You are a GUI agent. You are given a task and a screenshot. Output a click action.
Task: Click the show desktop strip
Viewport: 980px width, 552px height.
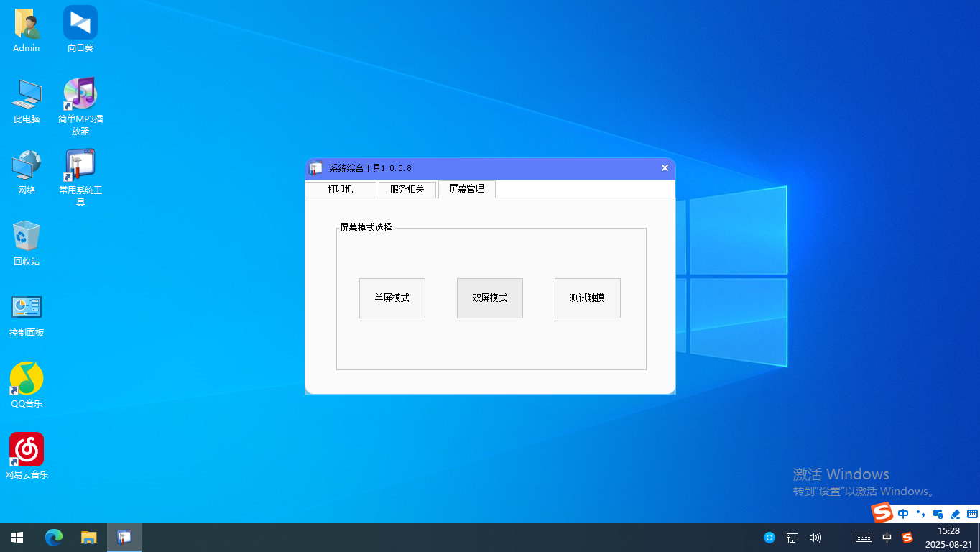pos(978,538)
